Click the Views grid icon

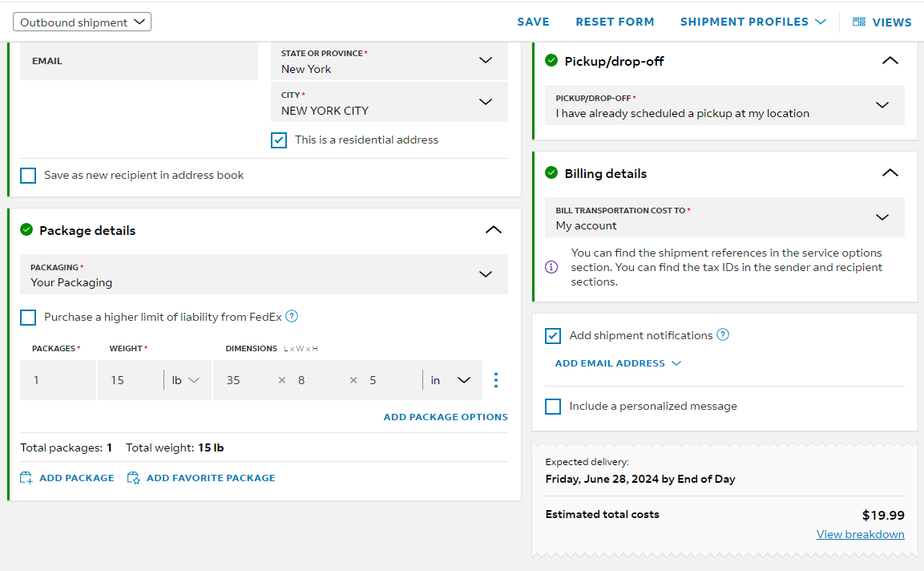click(x=858, y=22)
